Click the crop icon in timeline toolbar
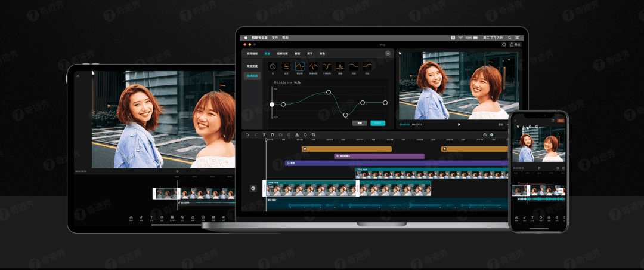 pos(314,134)
